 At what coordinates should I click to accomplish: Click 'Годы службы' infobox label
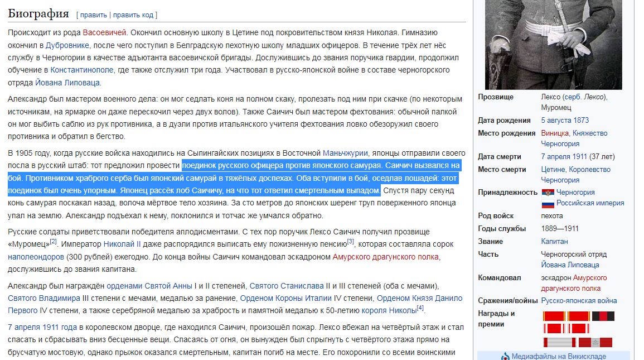click(x=502, y=228)
